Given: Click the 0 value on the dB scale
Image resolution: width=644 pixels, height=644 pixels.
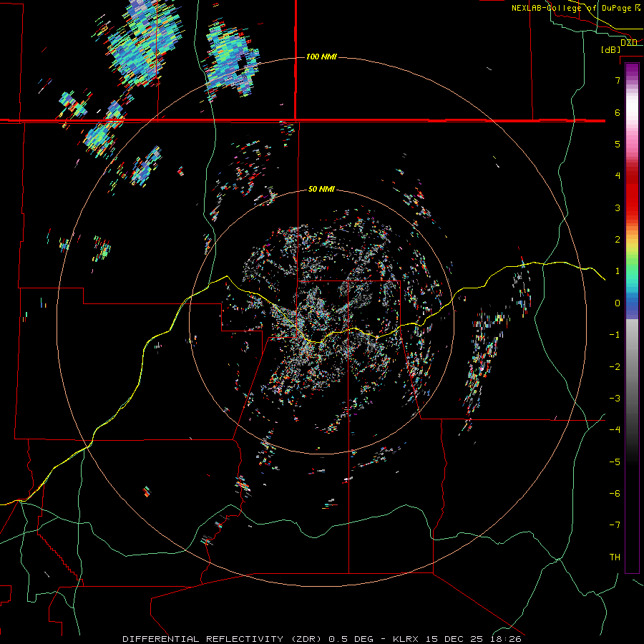Looking at the screenshot, I should click(618, 303).
